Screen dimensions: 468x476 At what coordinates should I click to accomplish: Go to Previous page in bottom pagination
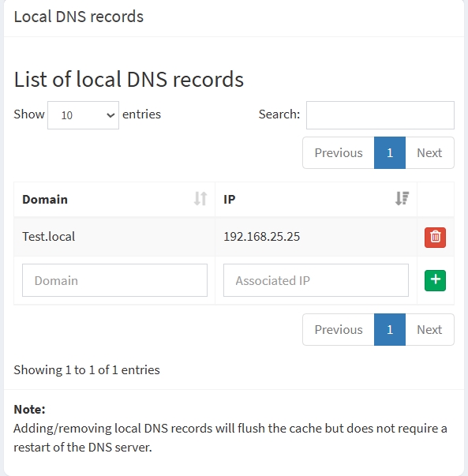(x=339, y=330)
